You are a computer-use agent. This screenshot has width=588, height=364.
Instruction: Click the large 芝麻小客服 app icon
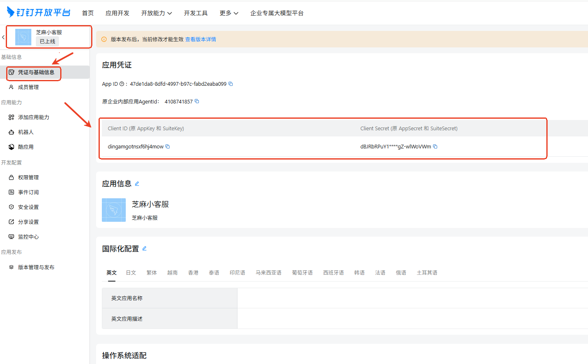(114, 210)
